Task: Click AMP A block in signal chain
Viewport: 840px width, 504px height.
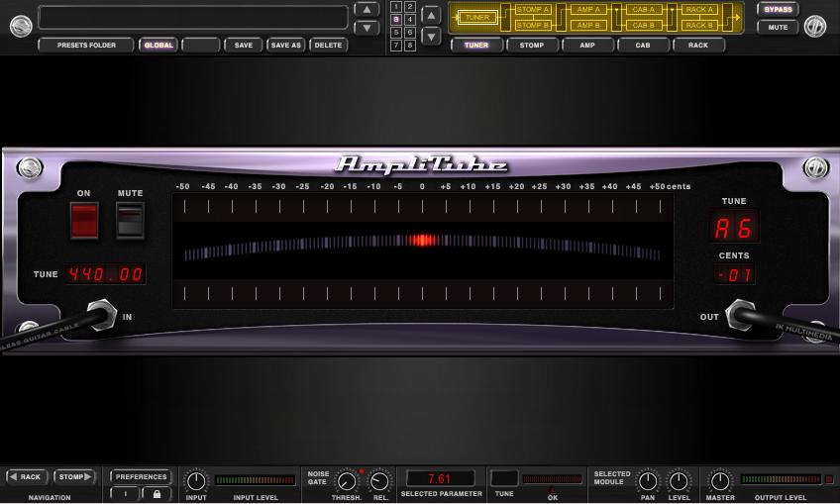Action: point(588,10)
